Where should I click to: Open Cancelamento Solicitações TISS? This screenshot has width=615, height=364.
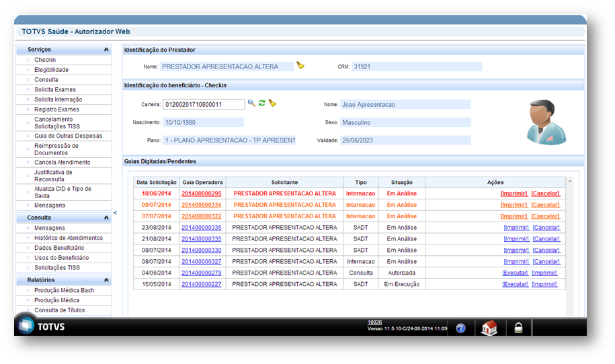click(x=57, y=123)
